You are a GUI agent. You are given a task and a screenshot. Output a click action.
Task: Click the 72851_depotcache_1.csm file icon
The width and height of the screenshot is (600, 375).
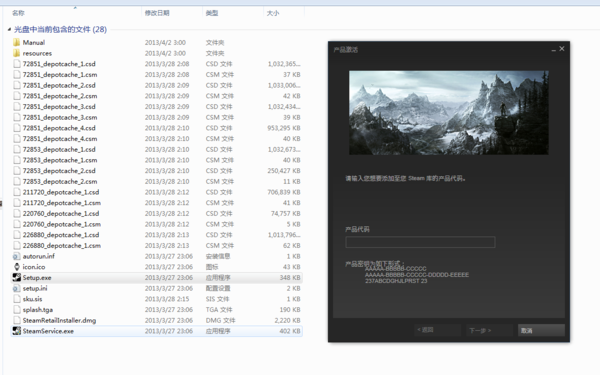pos(16,75)
